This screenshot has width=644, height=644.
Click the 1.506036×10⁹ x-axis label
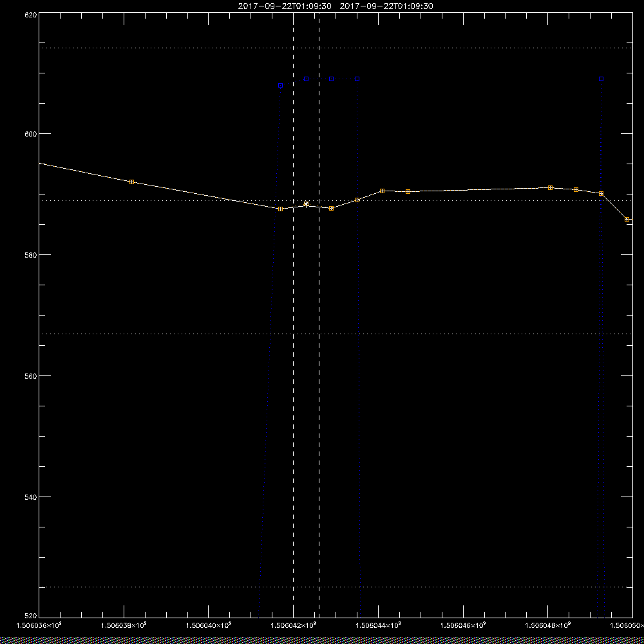[x=39, y=625]
